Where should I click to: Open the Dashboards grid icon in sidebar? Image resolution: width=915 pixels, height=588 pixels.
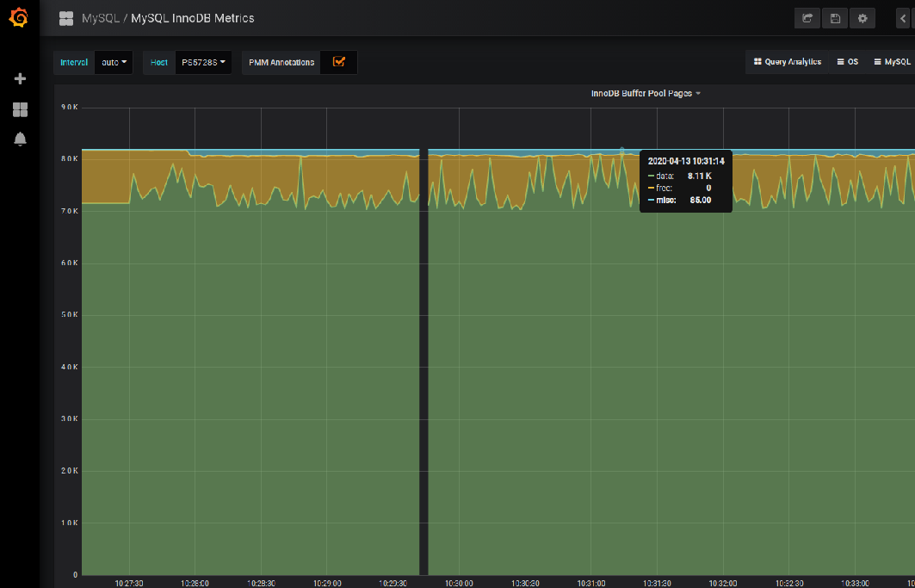click(20, 109)
